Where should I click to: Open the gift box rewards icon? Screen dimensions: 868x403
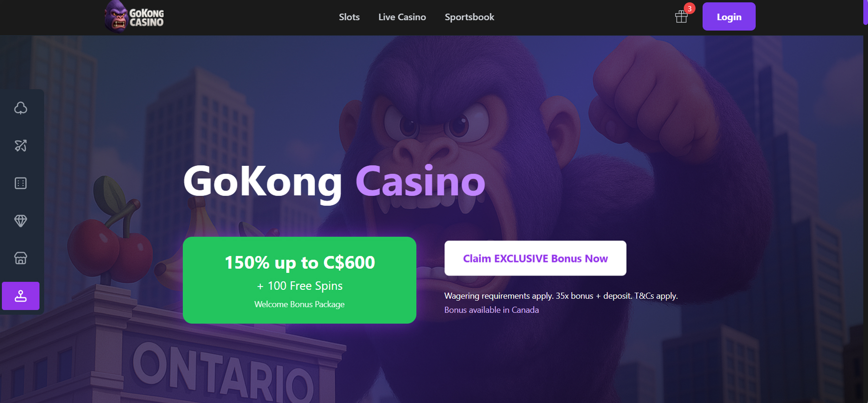pyautogui.click(x=681, y=17)
